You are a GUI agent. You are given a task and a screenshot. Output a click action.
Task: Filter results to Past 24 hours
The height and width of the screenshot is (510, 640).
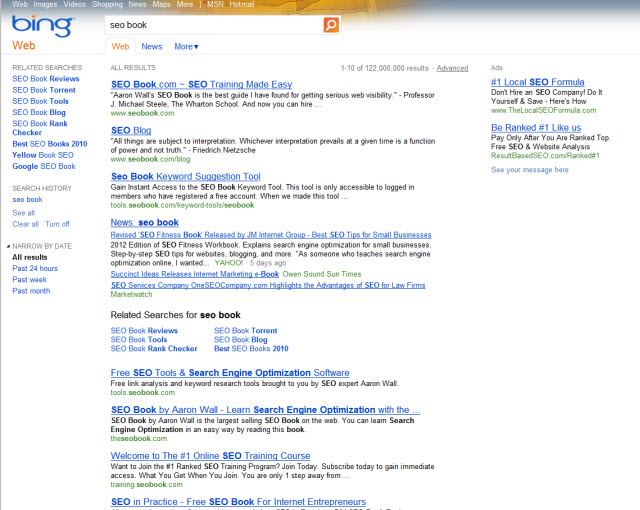pos(35,268)
